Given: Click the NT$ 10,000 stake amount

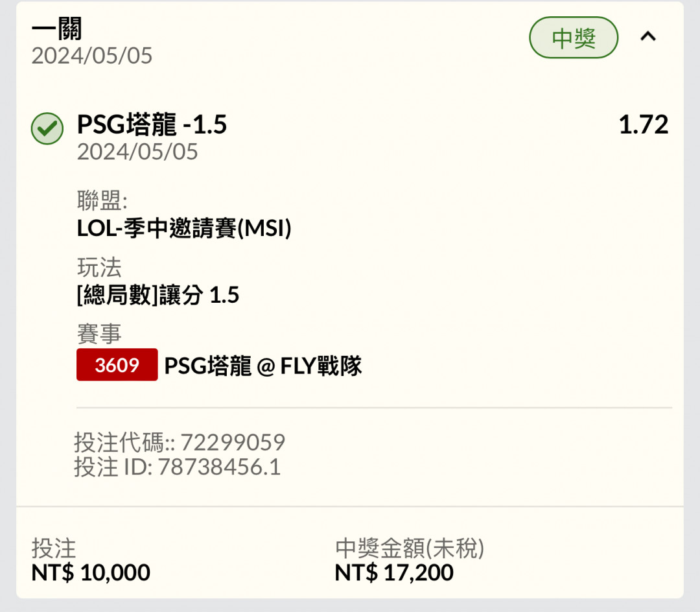Looking at the screenshot, I should click(91, 572).
